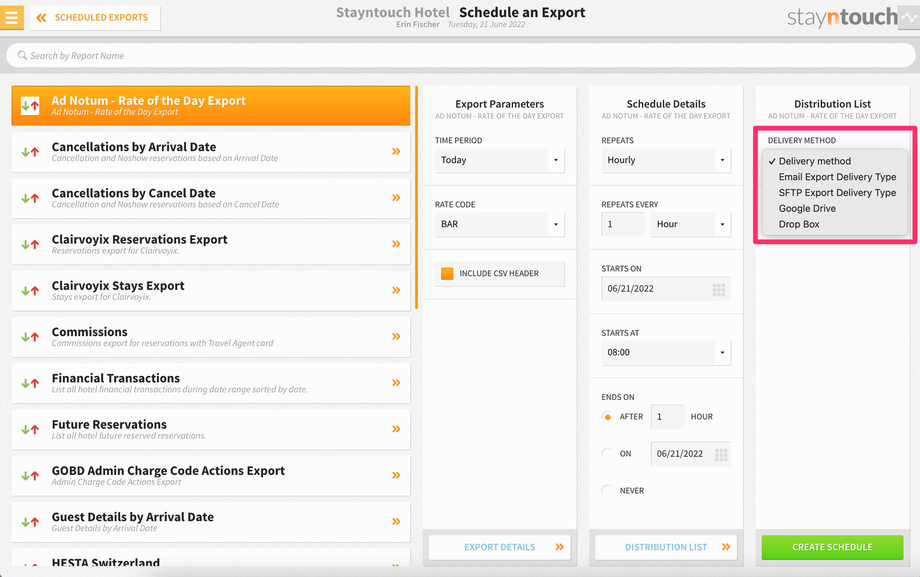Image resolution: width=920 pixels, height=577 pixels.
Task: Select the Ad Notum Rate of the Day Export row
Action: coord(211,106)
